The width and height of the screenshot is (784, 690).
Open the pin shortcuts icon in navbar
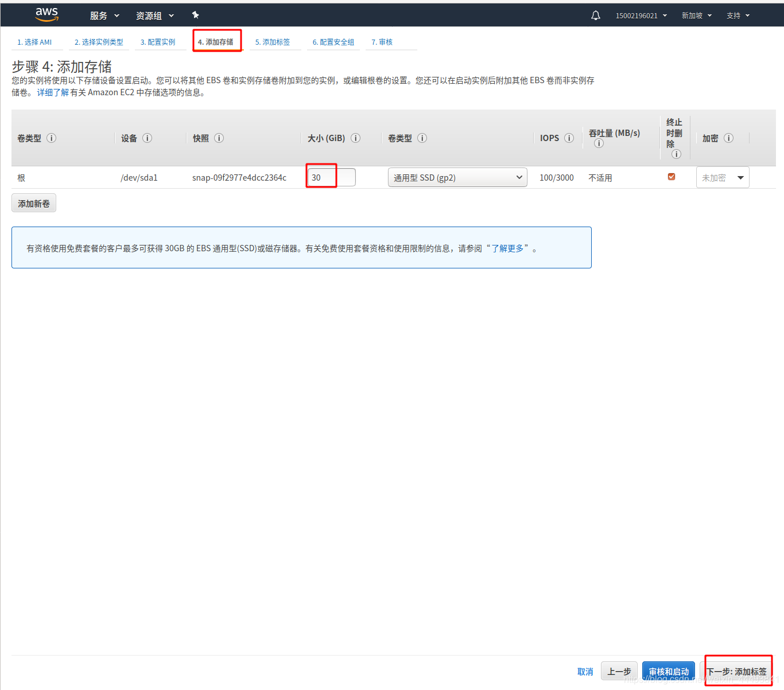[x=195, y=15]
